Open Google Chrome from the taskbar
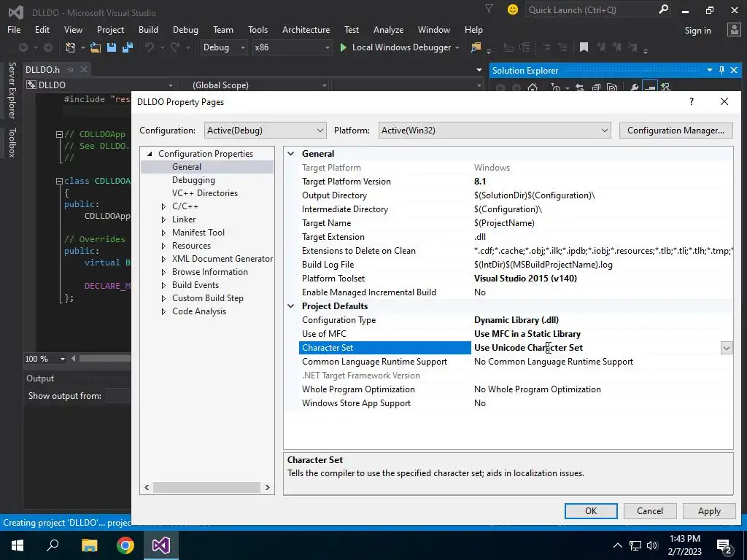Viewport: 747px width, 560px height. 125,545
